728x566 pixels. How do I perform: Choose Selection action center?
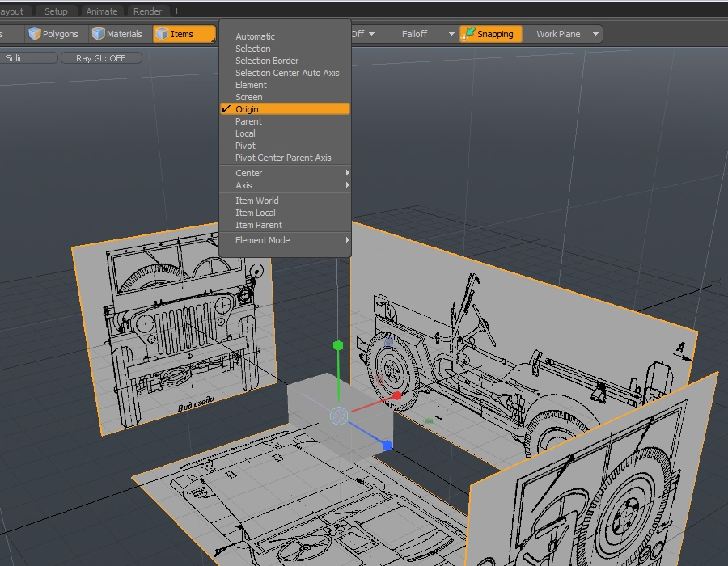(x=285, y=49)
